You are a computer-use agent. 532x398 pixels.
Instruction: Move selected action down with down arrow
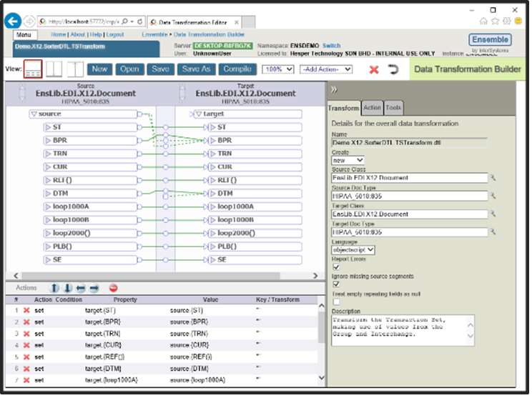point(68,287)
